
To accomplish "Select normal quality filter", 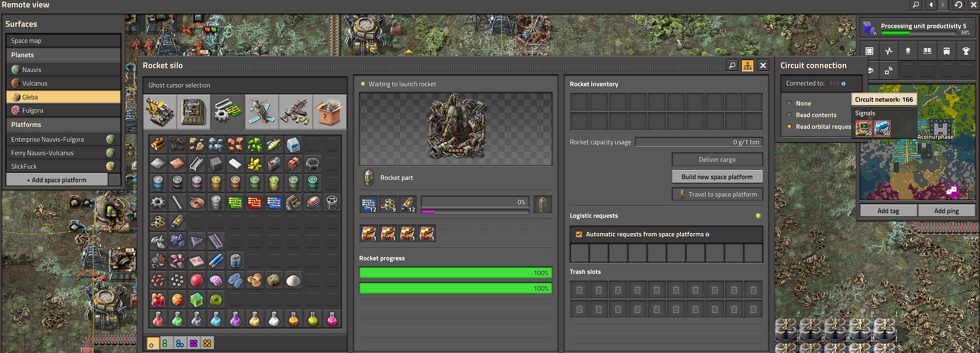I will [x=152, y=343].
